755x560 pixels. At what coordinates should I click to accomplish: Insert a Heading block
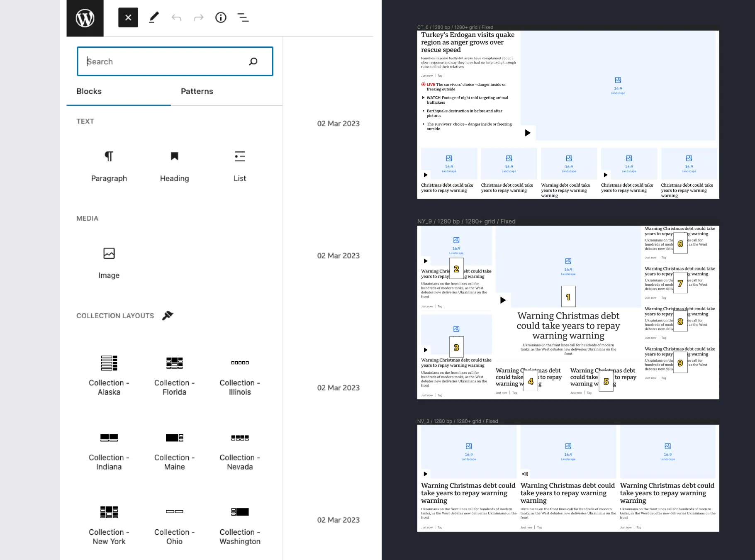click(175, 166)
